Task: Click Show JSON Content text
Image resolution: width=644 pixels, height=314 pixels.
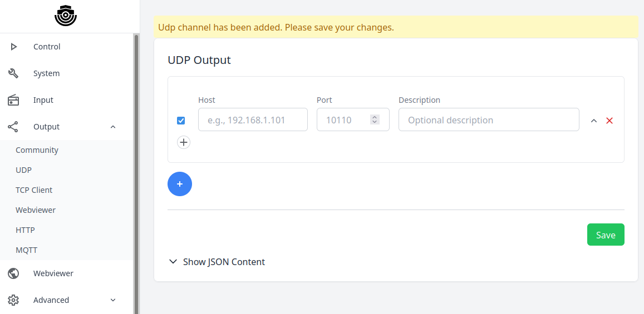Action: pos(224,262)
